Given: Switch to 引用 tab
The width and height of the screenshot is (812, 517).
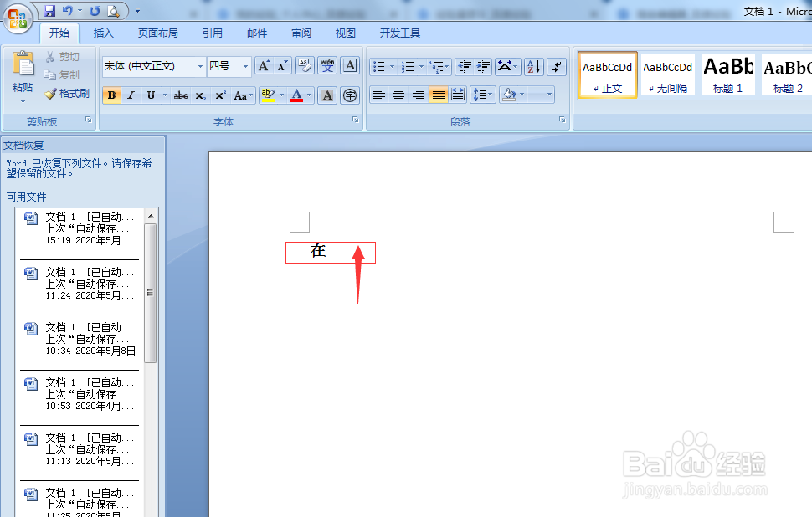Looking at the screenshot, I should coord(213,33).
